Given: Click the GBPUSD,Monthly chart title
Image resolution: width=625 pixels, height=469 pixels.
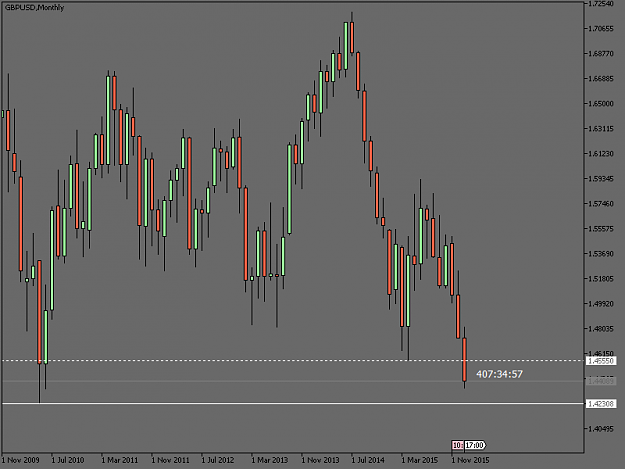Looking at the screenshot, I should [x=34, y=8].
